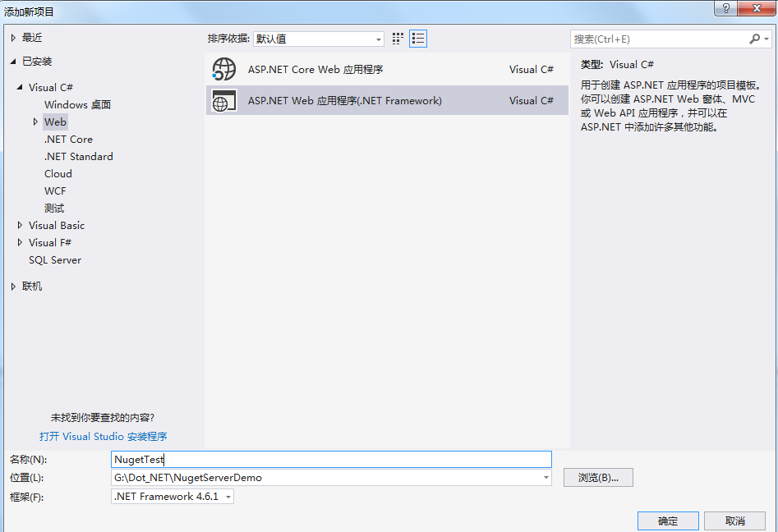Close the Add New Project dialog

(x=757, y=8)
